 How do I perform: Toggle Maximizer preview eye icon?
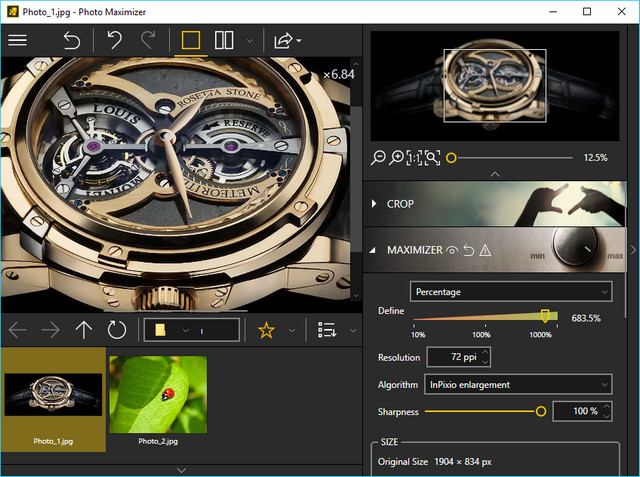[452, 250]
